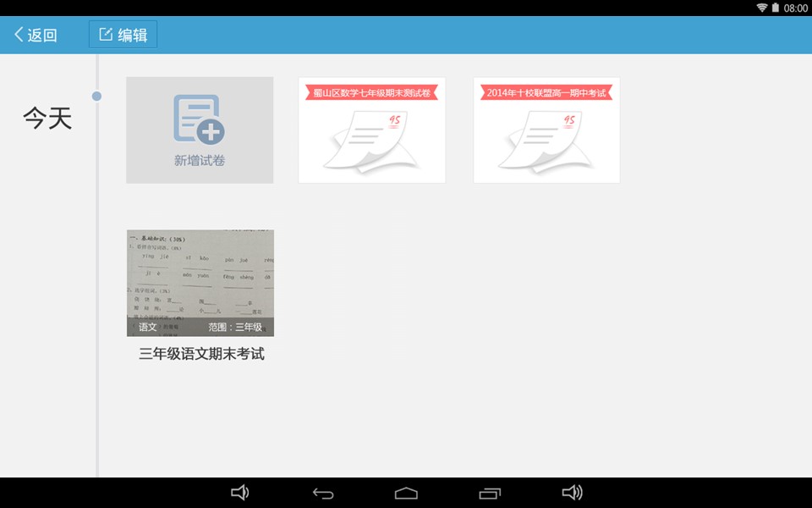Tap the Android home icon
812x508 pixels.
pos(406,493)
